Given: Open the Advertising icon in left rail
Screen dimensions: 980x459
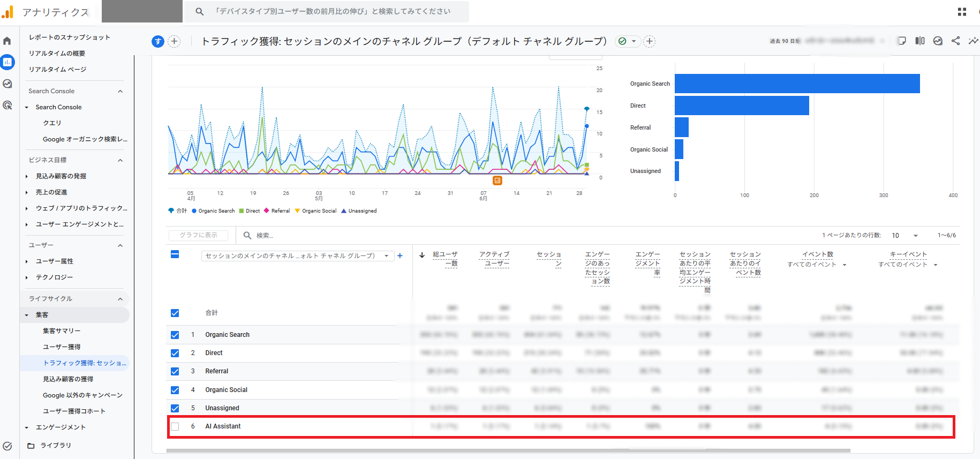Looking at the screenshot, I should point(7,105).
